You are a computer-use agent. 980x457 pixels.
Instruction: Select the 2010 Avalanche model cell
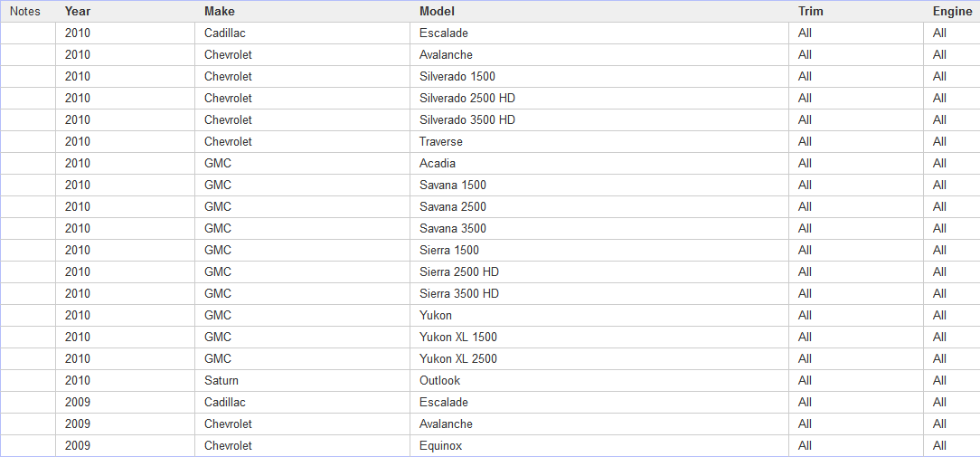tap(599, 55)
